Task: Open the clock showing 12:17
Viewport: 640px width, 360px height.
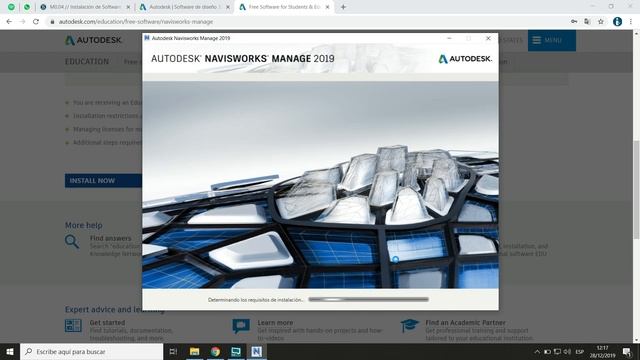Action: click(x=602, y=351)
